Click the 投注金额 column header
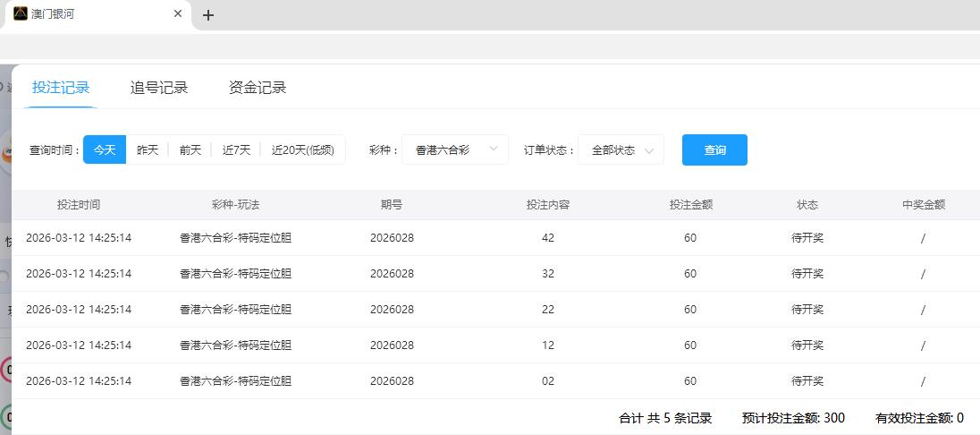Viewport: 980px width, 435px height. point(690,205)
